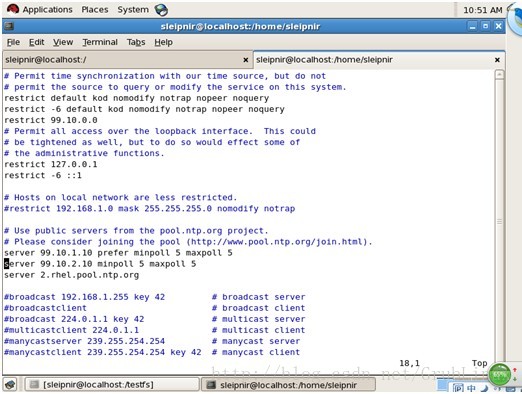Click the show desktop icon in bottom panel
522x394 pixels.
pyautogui.click(x=10, y=385)
